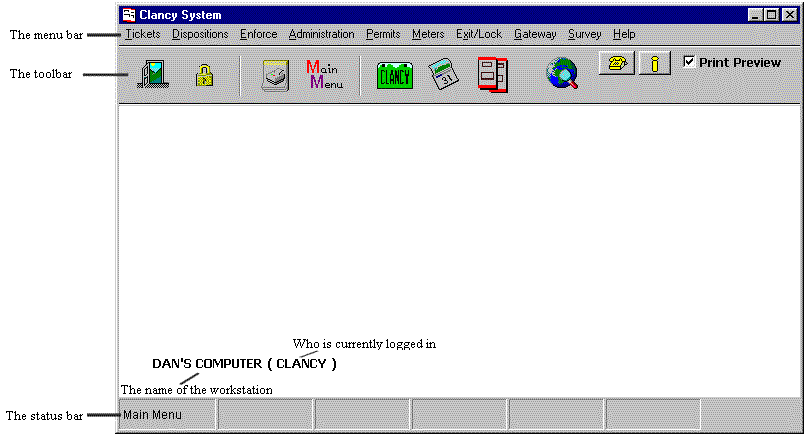This screenshot has width=811, height=439.
Task: Open the Permits menu
Action: 383,34
